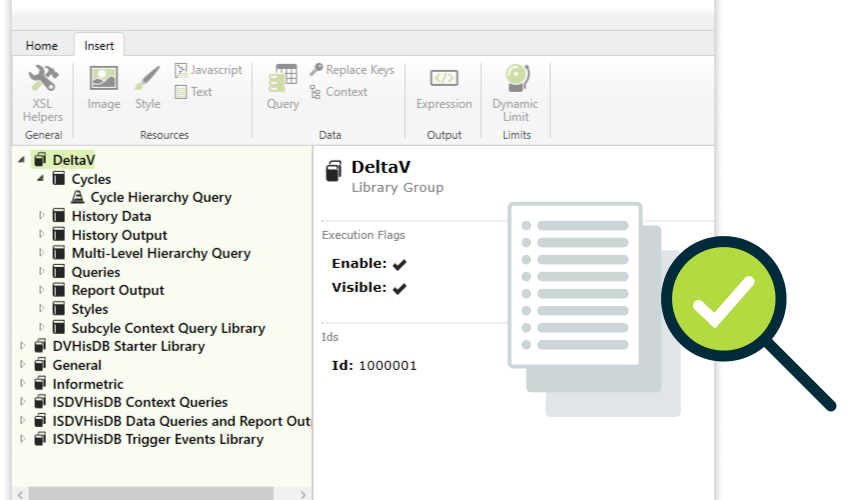Expand the Report Output node
Screen dimensions: 868x500
click(42, 290)
